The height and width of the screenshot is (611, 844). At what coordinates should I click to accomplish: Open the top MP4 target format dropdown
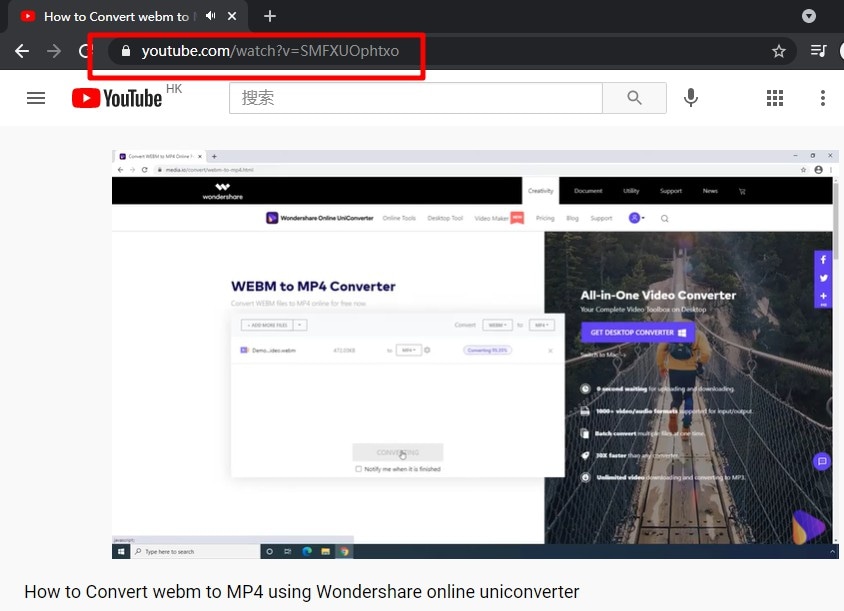click(541, 325)
